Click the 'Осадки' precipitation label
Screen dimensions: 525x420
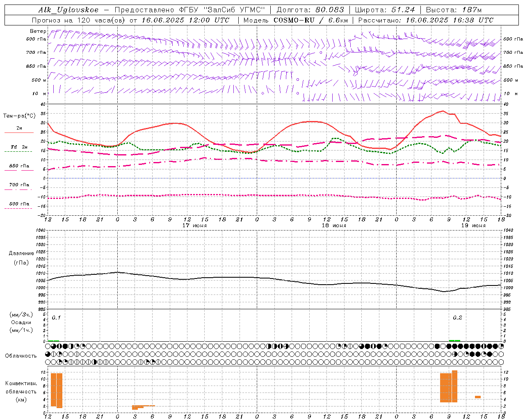[21, 322]
